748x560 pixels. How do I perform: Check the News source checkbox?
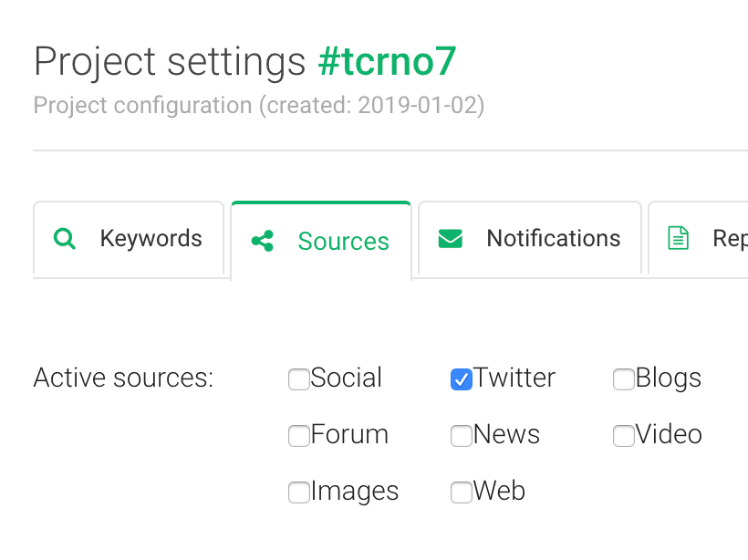pyautogui.click(x=461, y=435)
